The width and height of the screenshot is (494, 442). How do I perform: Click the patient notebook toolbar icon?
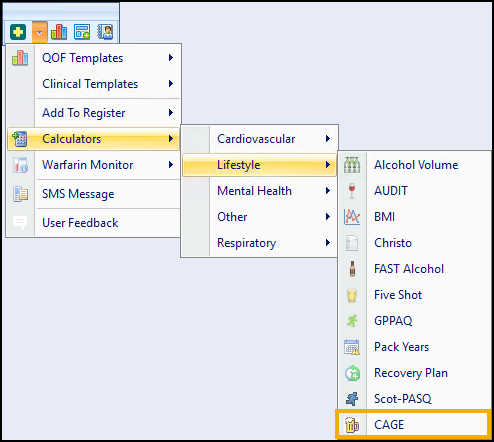pyautogui.click(x=105, y=32)
